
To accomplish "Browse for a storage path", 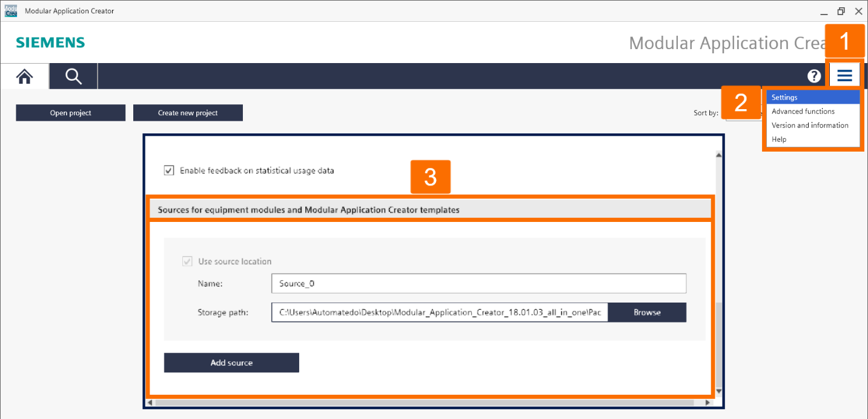I will point(647,312).
